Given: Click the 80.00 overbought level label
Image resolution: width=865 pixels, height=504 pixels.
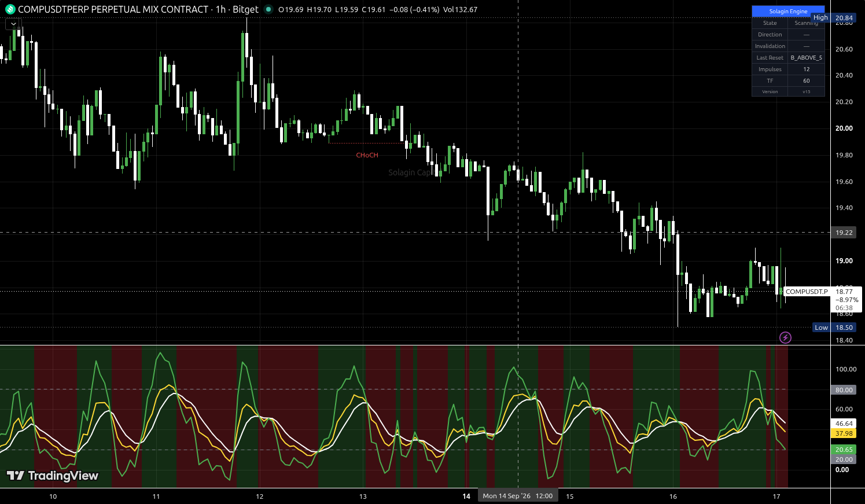Looking at the screenshot, I should pyautogui.click(x=844, y=390).
